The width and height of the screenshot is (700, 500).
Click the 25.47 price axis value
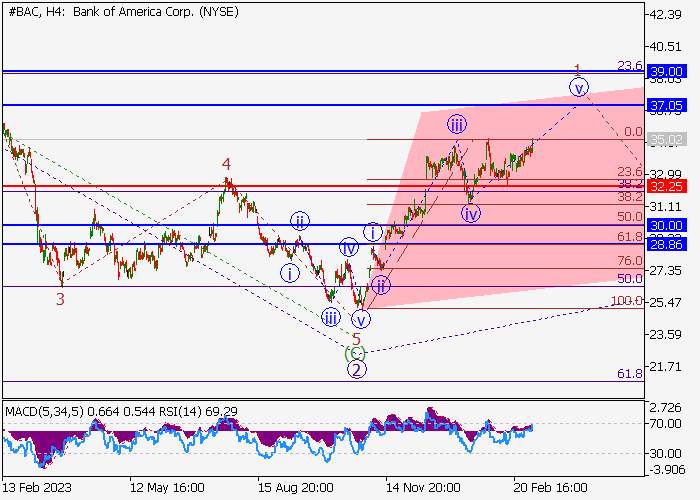(665, 303)
